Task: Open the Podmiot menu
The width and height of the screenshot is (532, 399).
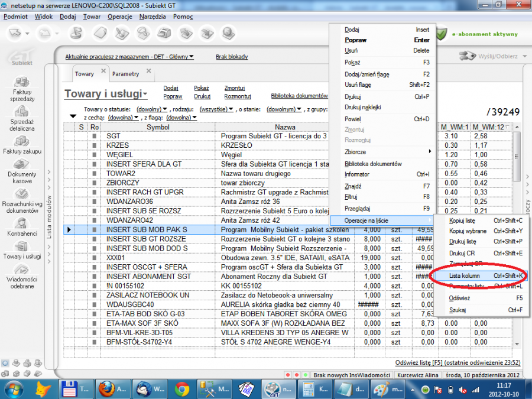Action: point(15,17)
